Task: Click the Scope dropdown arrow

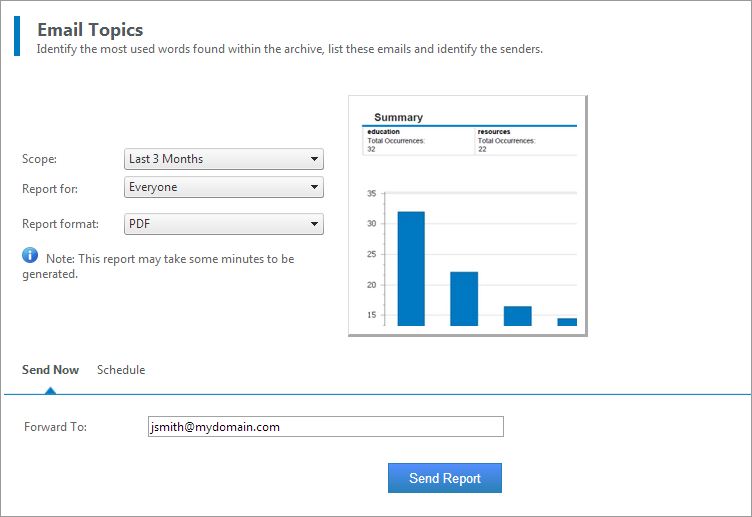Action: (x=314, y=159)
